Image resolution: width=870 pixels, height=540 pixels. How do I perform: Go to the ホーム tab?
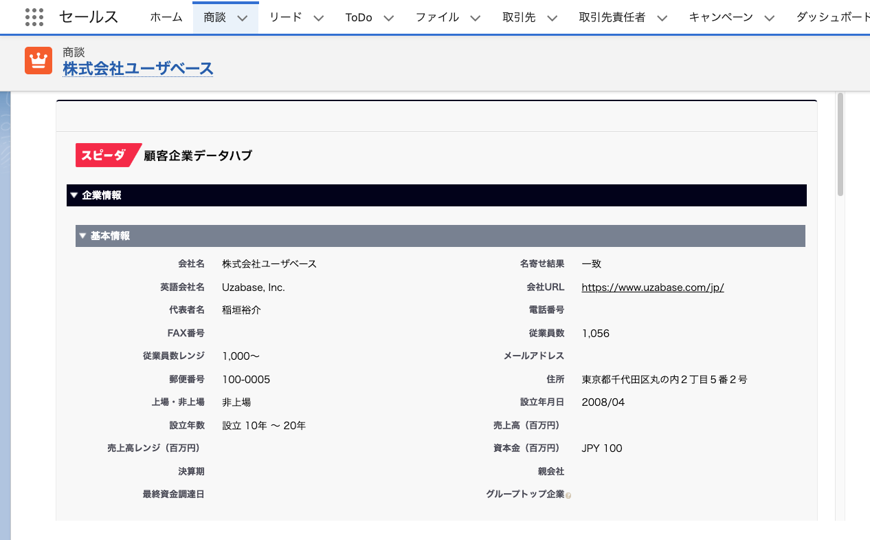[x=166, y=17]
